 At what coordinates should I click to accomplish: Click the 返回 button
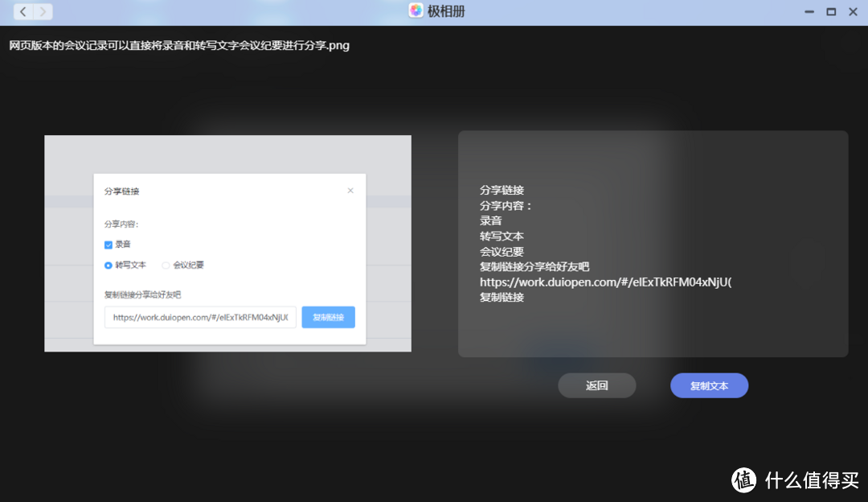coord(596,385)
